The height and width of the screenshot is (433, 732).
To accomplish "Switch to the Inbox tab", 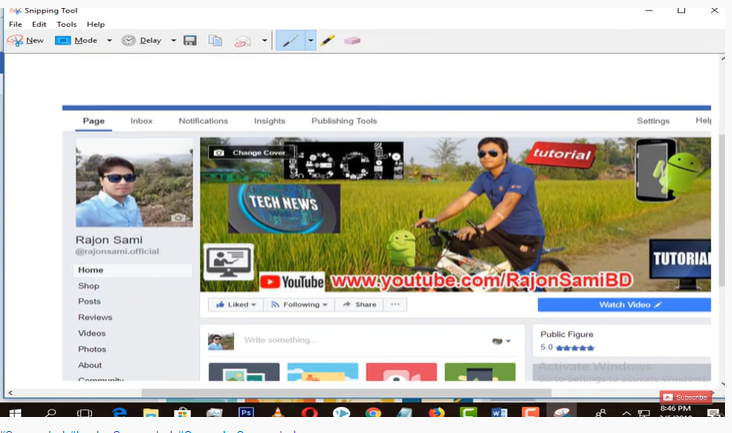I will pos(141,121).
